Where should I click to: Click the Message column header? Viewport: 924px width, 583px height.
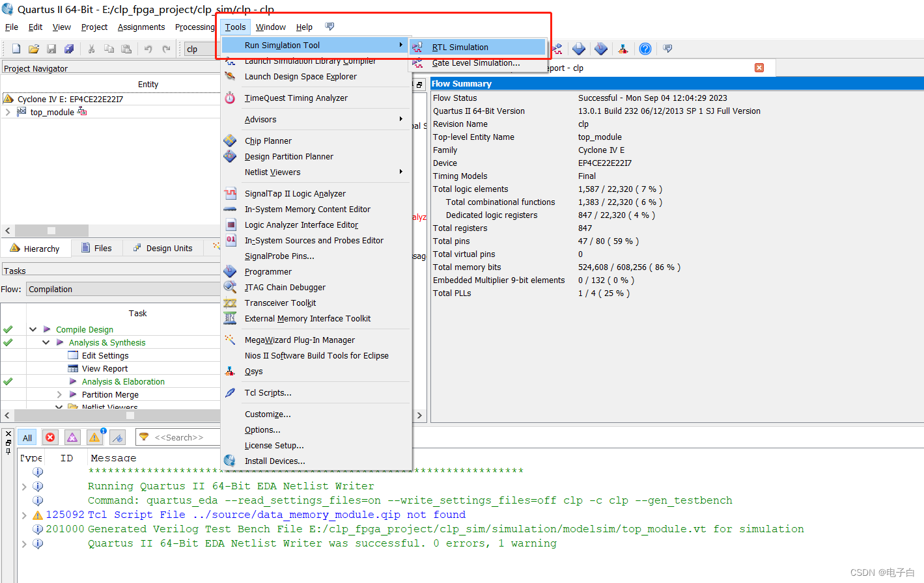113,457
